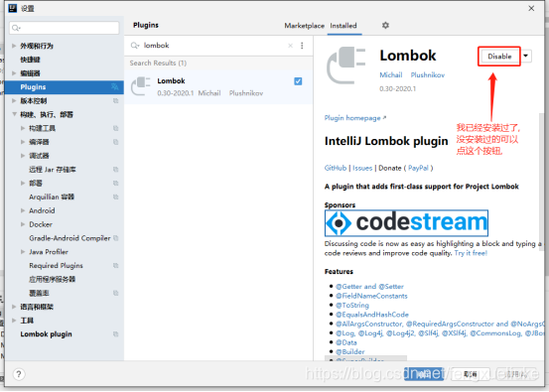
Task: Click the project-level icon beside 远程 Jar 存储库
Action: tap(115, 170)
